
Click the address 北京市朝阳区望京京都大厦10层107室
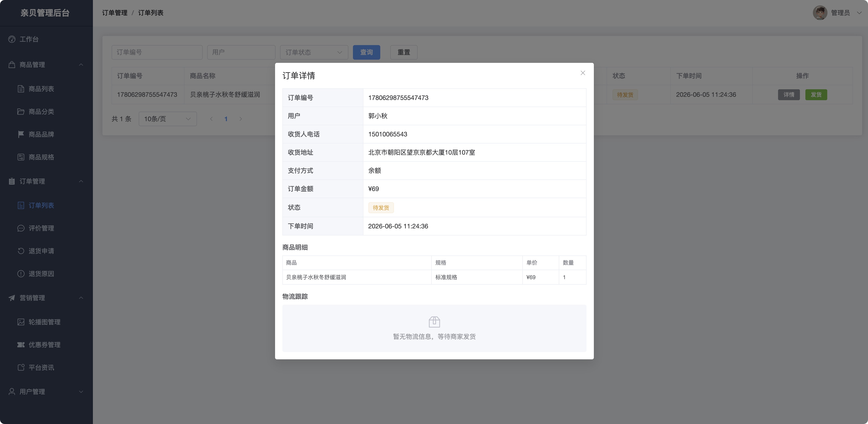(x=421, y=152)
